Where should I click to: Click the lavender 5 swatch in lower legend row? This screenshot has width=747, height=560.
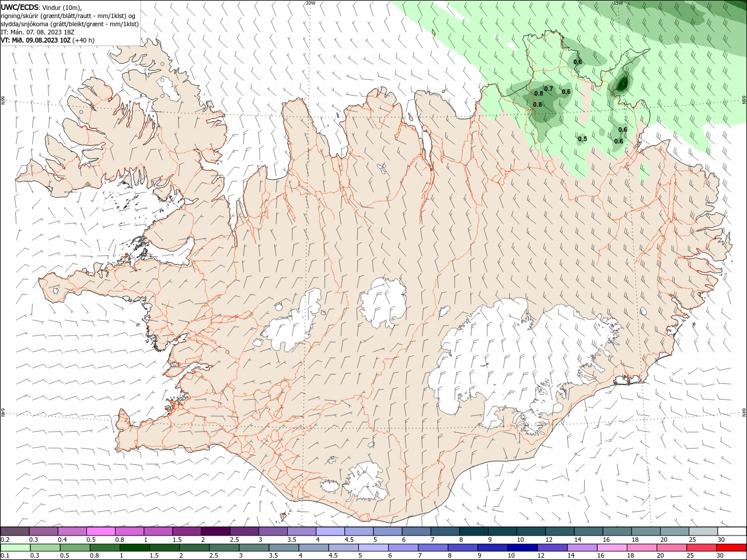pyautogui.click(x=373, y=547)
